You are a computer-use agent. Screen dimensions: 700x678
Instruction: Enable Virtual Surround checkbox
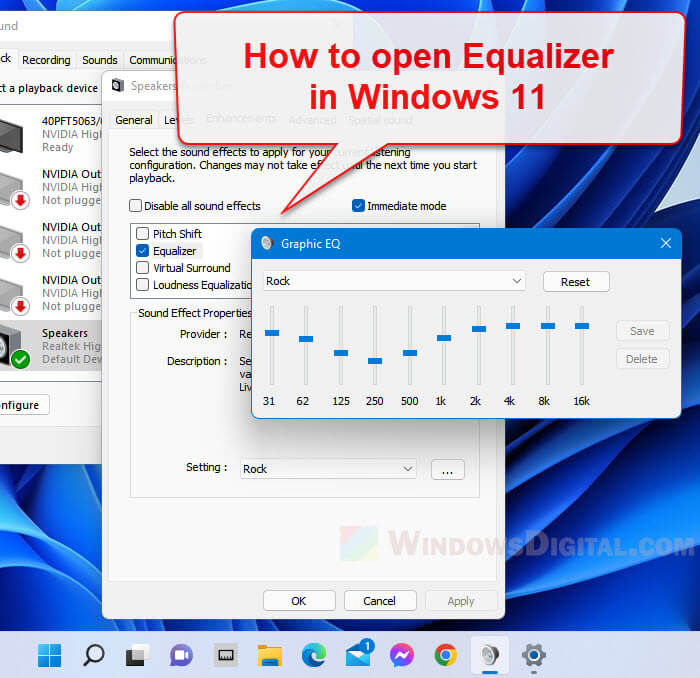coord(142,268)
